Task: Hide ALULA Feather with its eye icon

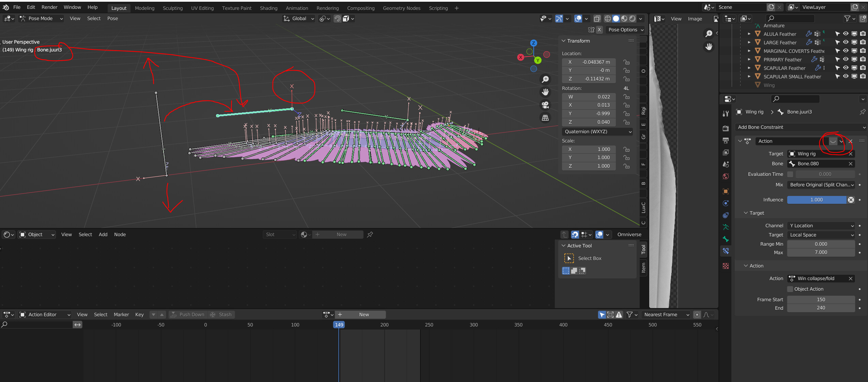Action: coord(846,34)
